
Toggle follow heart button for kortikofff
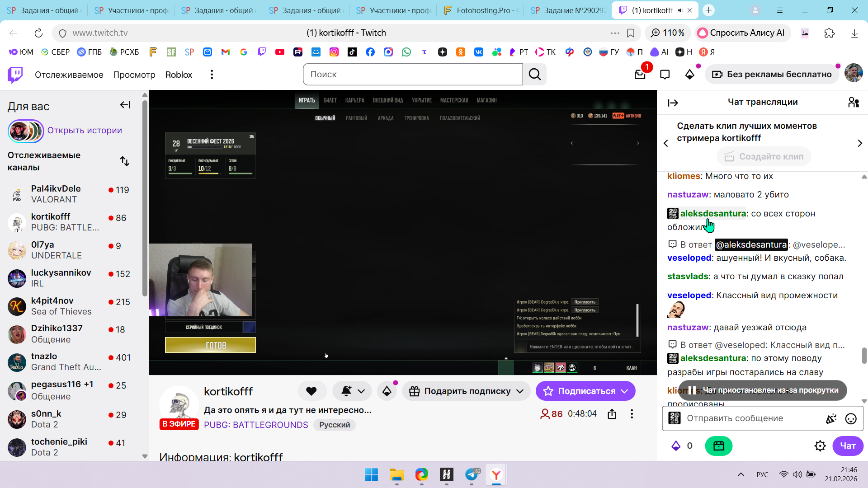pyautogui.click(x=311, y=391)
